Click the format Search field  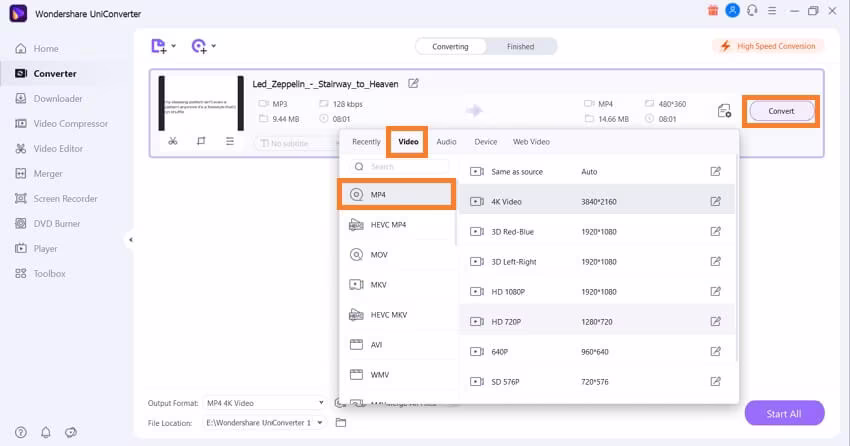pyautogui.click(x=400, y=166)
